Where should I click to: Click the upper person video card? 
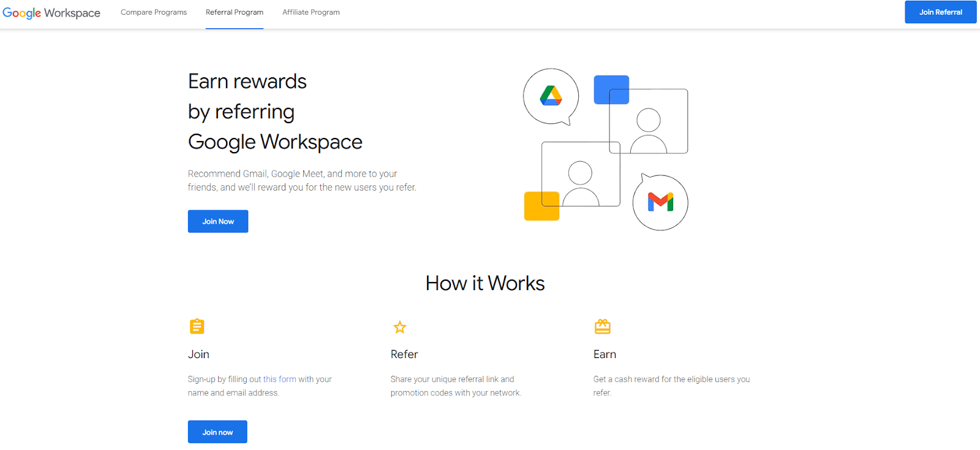click(649, 121)
